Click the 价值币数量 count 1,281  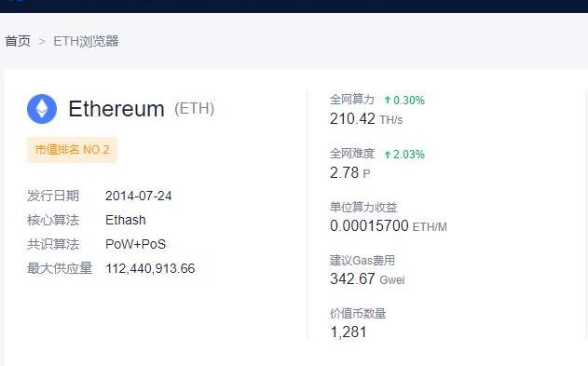click(x=348, y=332)
